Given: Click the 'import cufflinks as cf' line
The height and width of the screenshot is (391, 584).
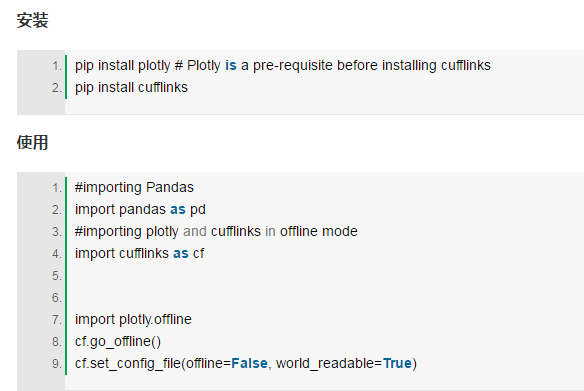Looking at the screenshot, I should click(139, 253).
